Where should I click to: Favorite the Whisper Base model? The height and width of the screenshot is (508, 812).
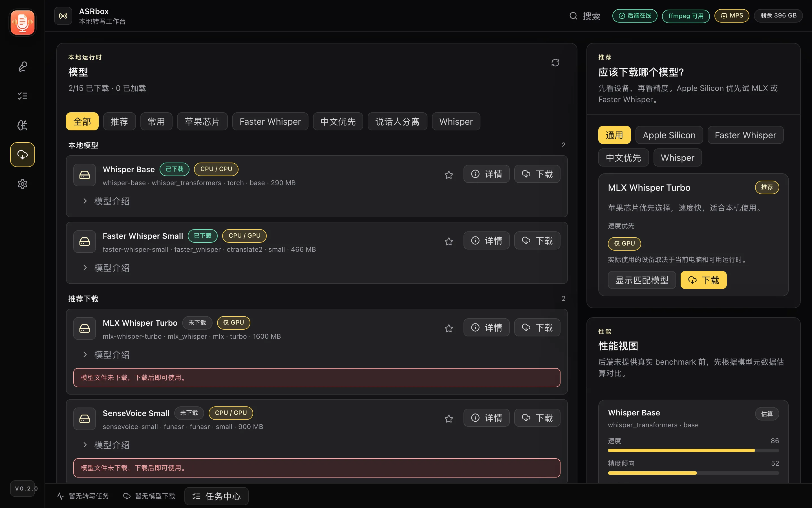point(449,175)
